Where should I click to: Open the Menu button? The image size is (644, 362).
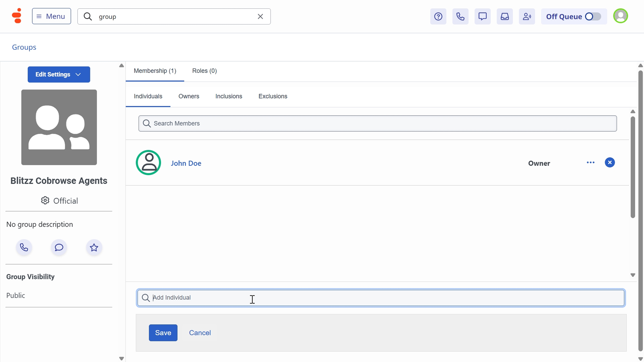(x=51, y=16)
